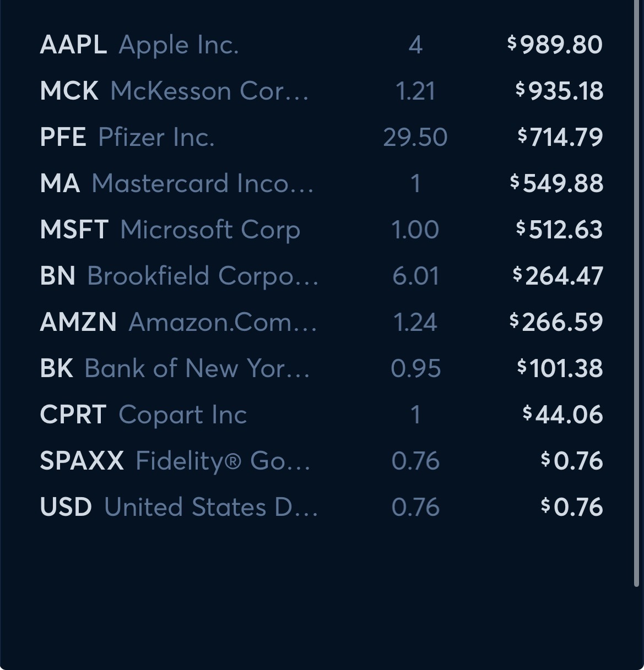Click the $266.59 Amazon value
Screen dimensions: 644x670
[556, 322]
